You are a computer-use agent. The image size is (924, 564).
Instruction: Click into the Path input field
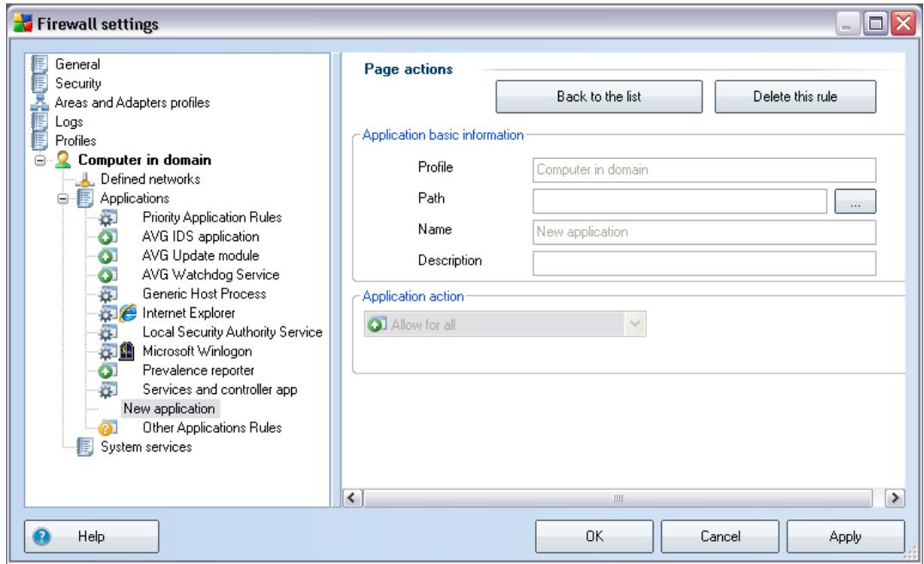[x=680, y=202]
